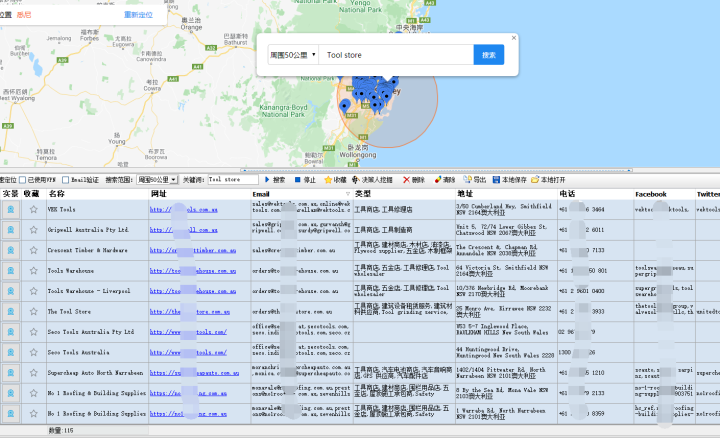This screenshot has width=720, height=438.
Task: Sort by the 地址 column header
Action: click(x=506, y=194)
